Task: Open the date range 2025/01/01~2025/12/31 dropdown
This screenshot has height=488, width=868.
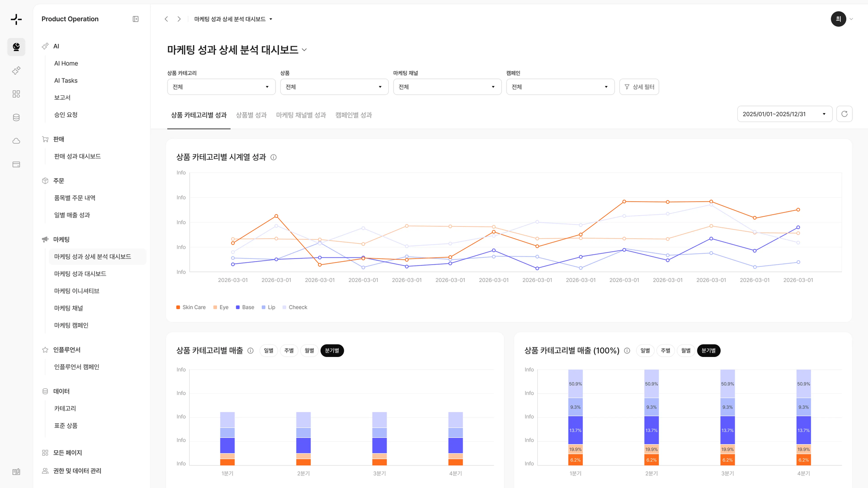Action: coord(784,114)
